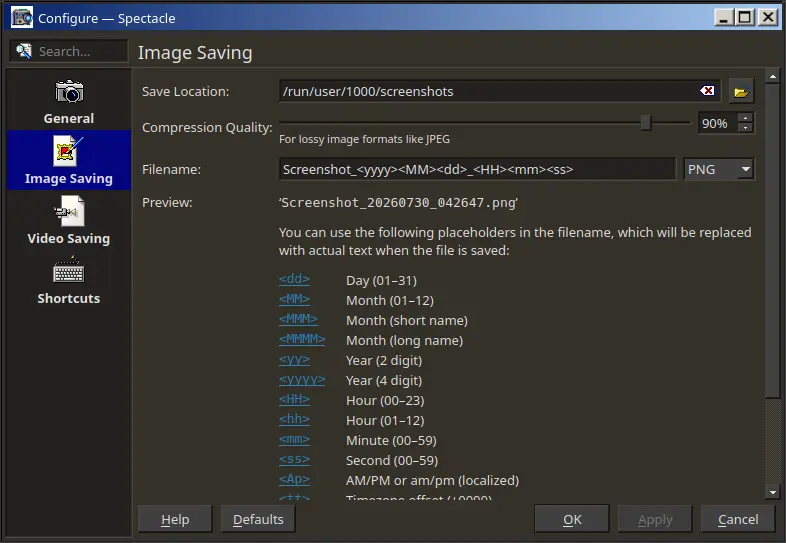Viewport: 786px width, 543px height.
Task: Click into the Save Location path field
Action: (500, 91)
